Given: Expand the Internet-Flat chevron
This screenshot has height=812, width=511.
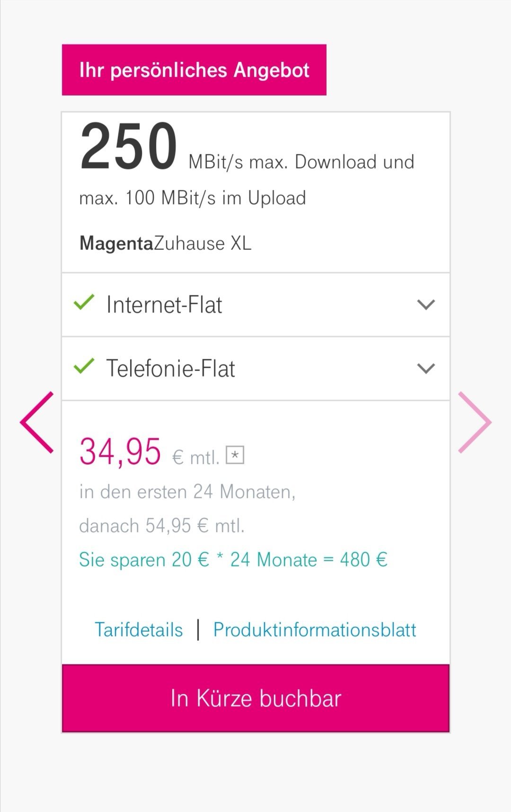Looking at the screenshot, I should coord(426,305).
